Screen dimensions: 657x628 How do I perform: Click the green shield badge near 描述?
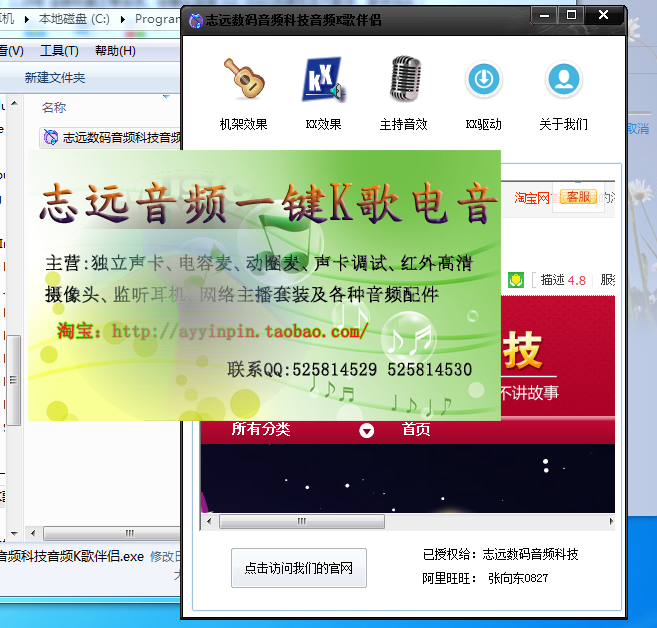click(x=516, y=280)
